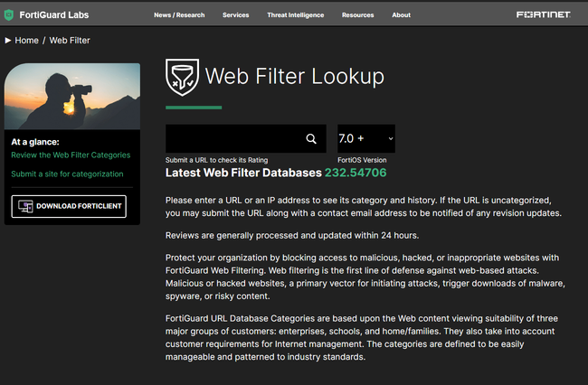Open the About menu

402,15
